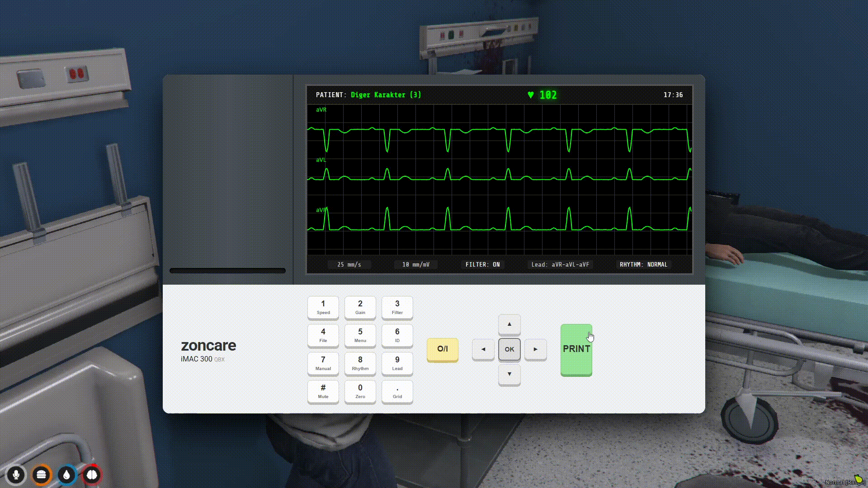Change paper speed via the 25 mm/s control

coord(349,264)
